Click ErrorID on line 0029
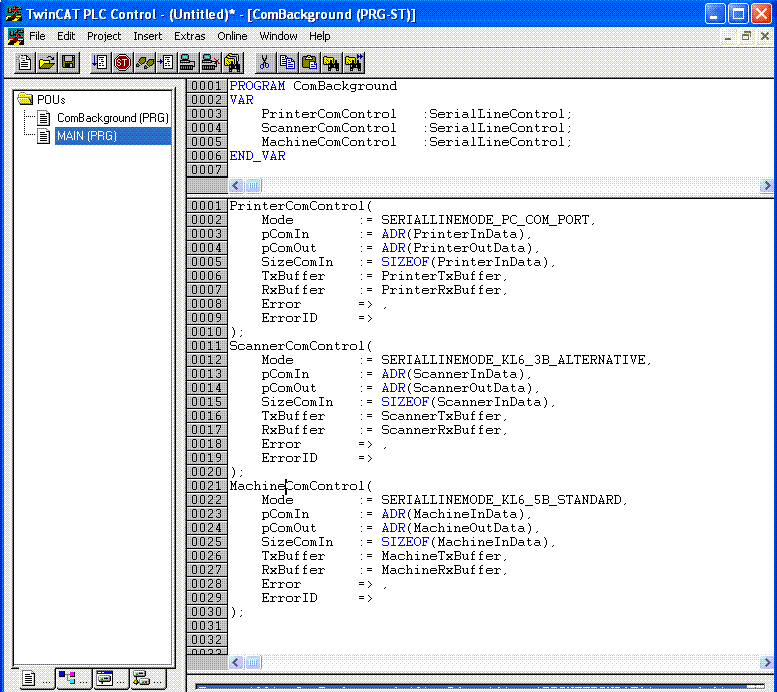Viewport: 777px width, 692px height. [289, 598]
